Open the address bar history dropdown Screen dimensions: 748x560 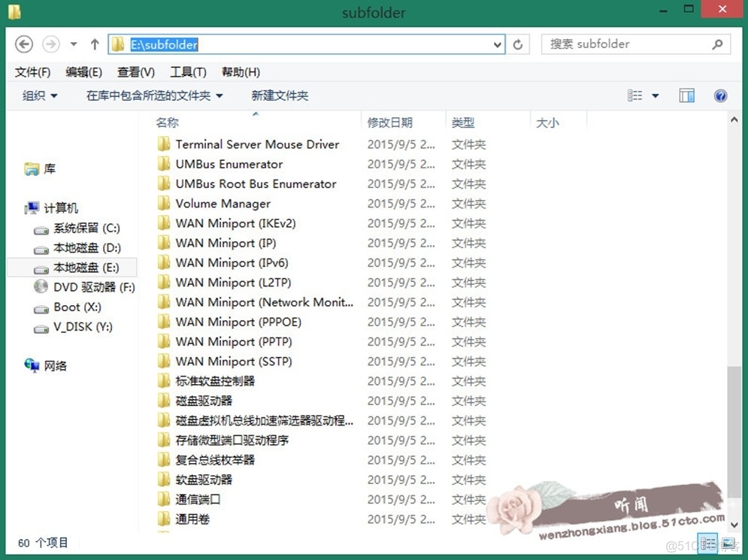[x=498, y=44]
